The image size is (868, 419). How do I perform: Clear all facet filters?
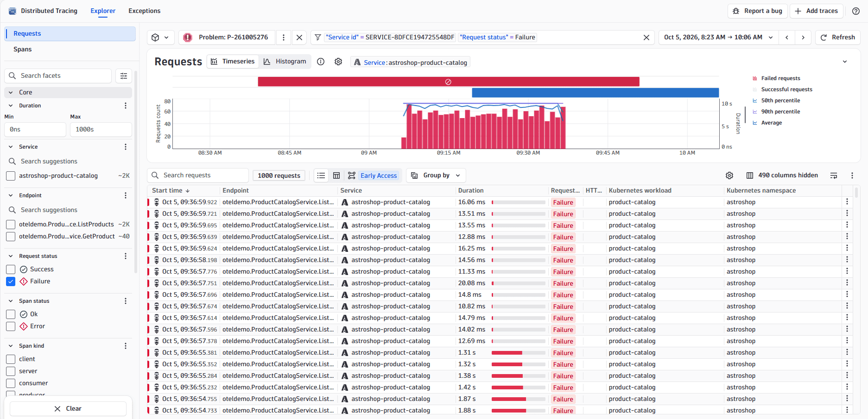pyautogui.click(x=68, y=409)
